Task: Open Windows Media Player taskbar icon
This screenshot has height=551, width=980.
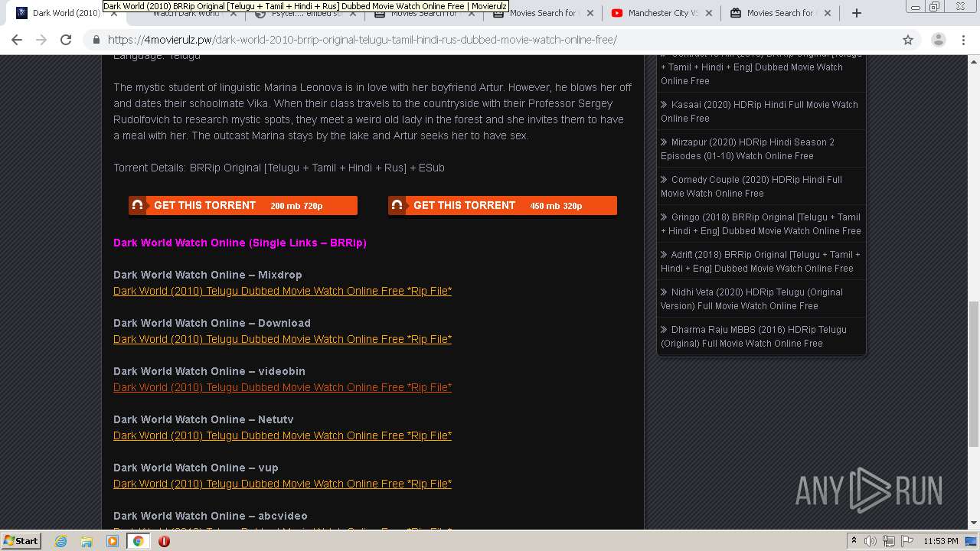Action: pos(113,541)
